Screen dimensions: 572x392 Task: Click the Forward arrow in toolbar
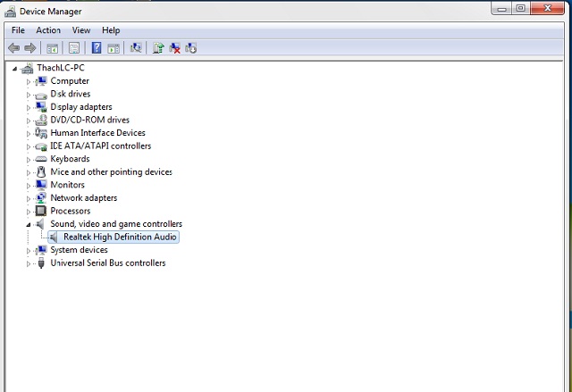click(30, 47)
